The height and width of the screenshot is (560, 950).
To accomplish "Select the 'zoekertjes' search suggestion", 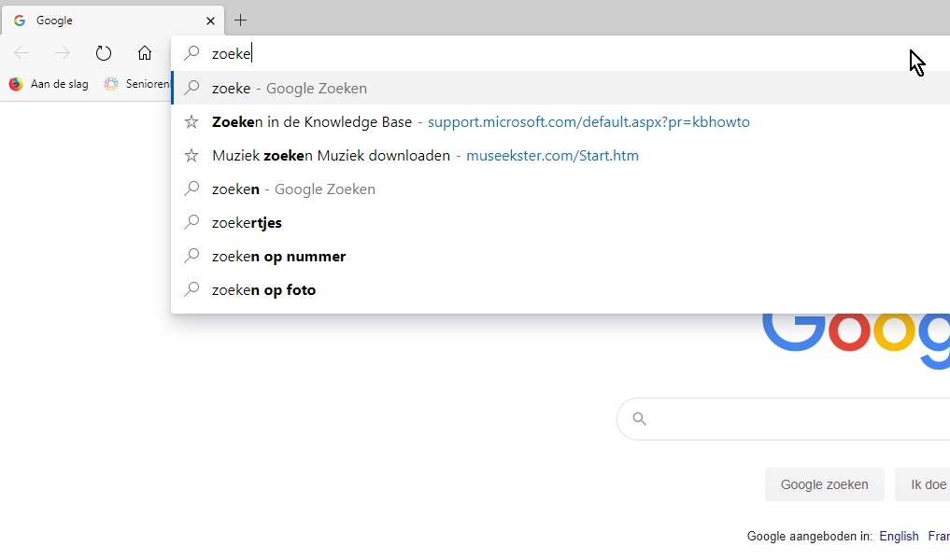I will tap(247, 223).
